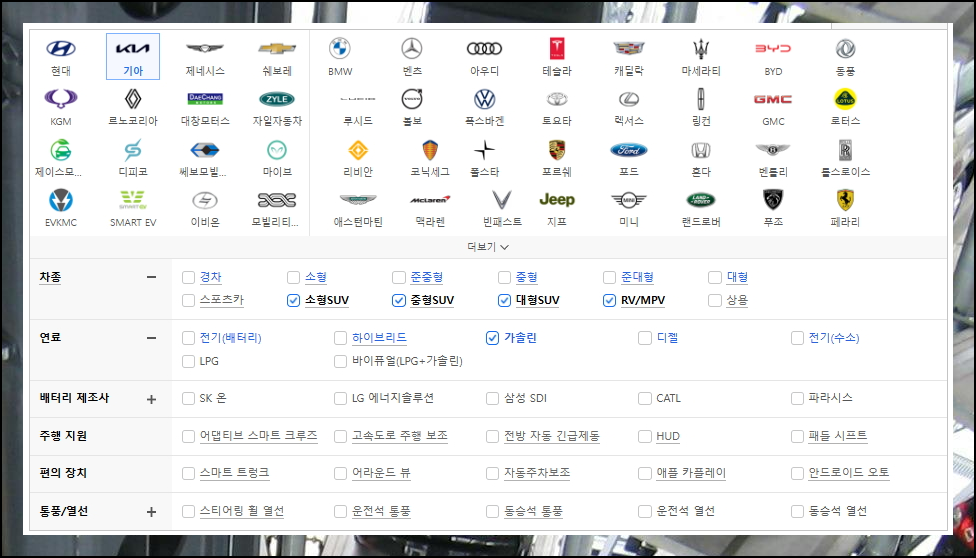Select the BMW brand logo
Image resolution: width=976 pixels, height=558 pixels.
(x=340, y=49)
